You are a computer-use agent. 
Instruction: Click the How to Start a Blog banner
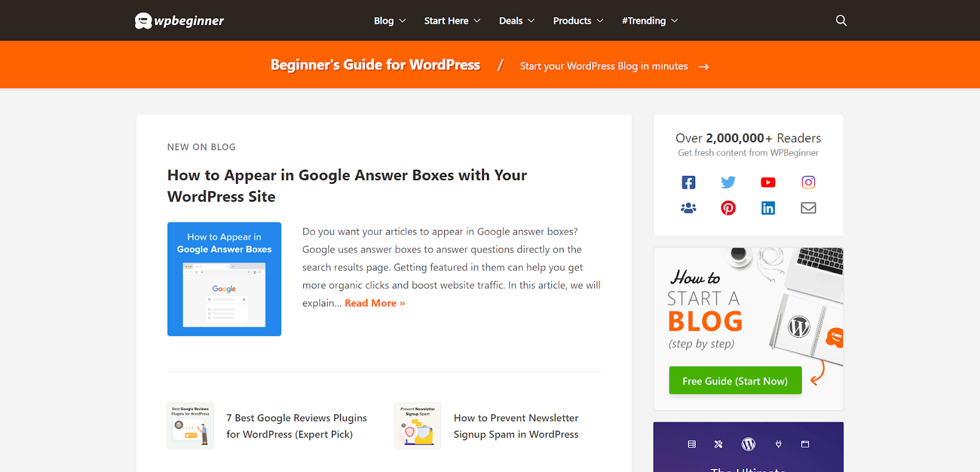click(x=748, y=329)
